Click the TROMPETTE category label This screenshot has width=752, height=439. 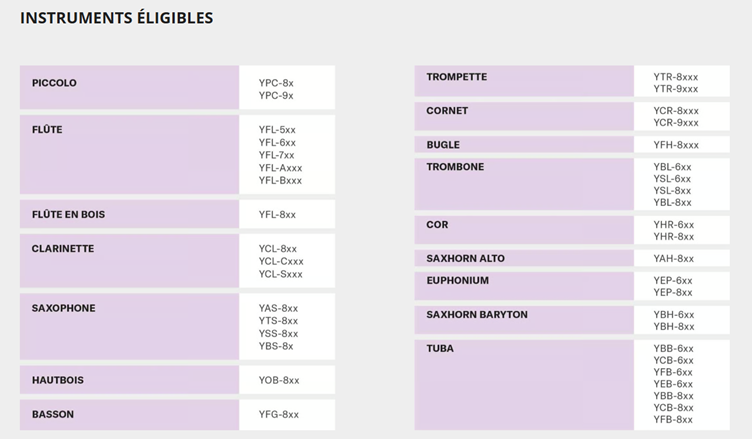click(456, 77)
